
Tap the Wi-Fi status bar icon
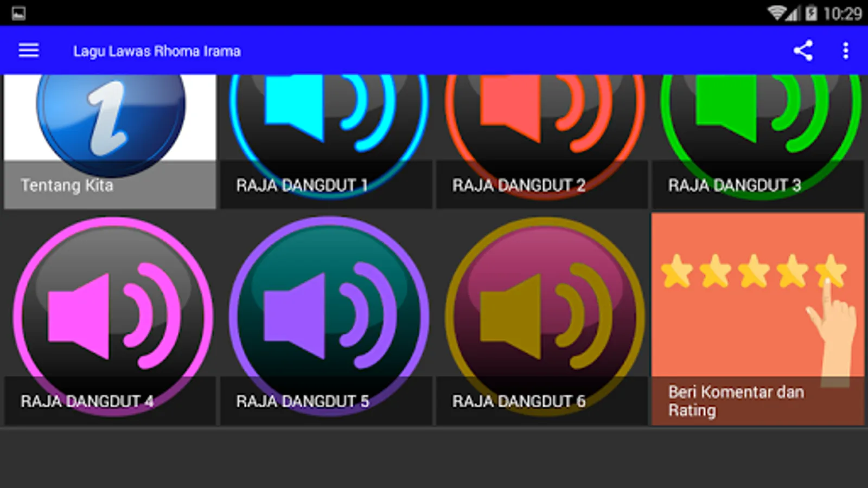click(x=776, y=13)
